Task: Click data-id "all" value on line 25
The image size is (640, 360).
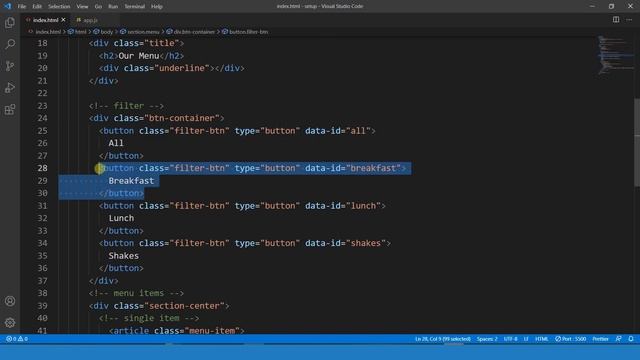Action: (358, 131)
